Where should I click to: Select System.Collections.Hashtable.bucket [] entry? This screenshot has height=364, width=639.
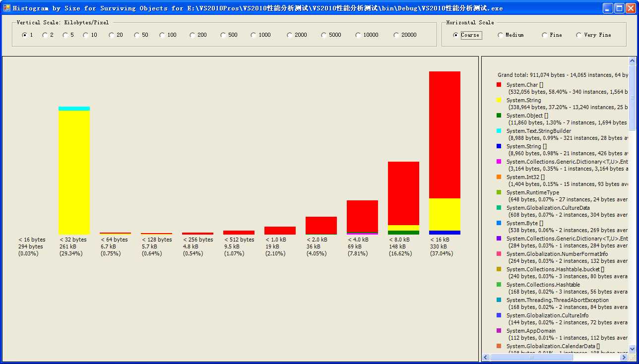pyautogui.click(x=555, y=270)
